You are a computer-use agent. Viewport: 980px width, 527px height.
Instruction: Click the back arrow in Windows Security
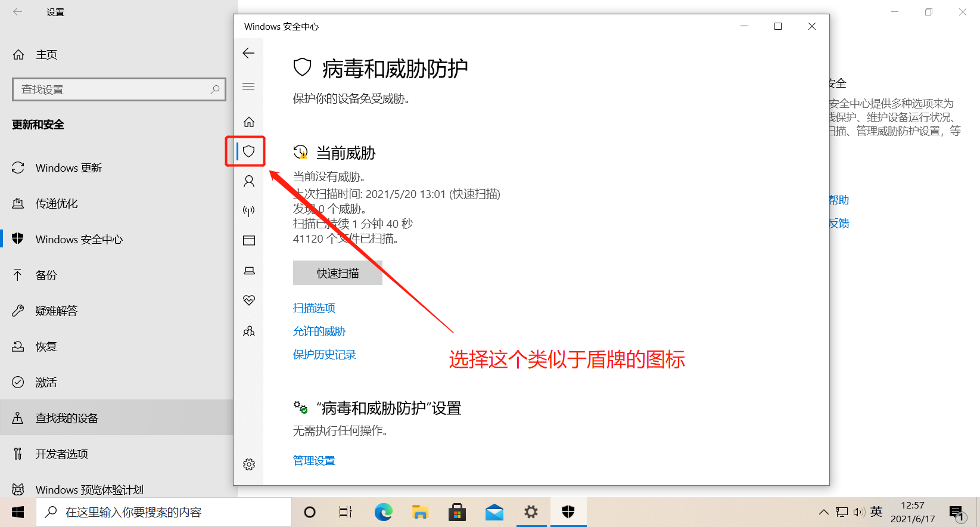point(248,53)
